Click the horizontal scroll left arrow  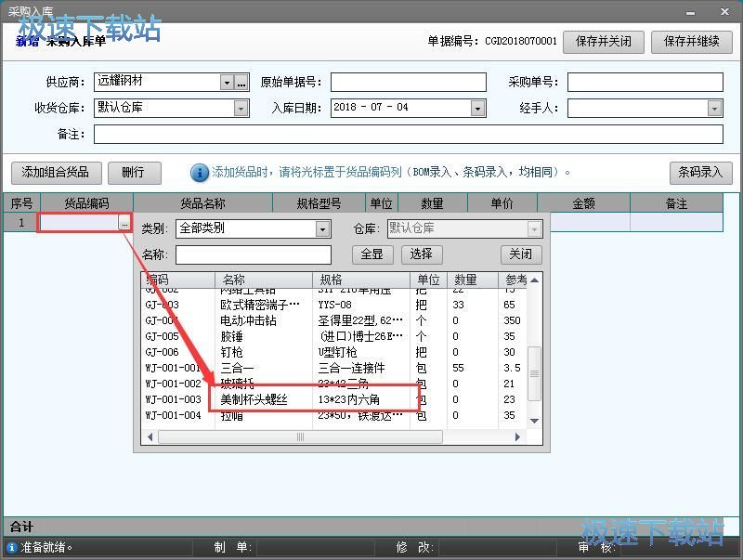click(x=150, y=436)
